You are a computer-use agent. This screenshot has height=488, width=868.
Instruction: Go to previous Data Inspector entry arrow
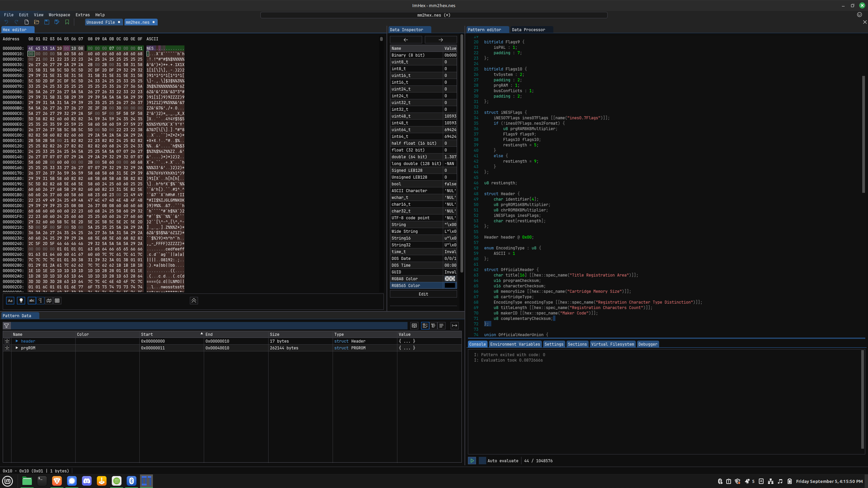point(406,40)
